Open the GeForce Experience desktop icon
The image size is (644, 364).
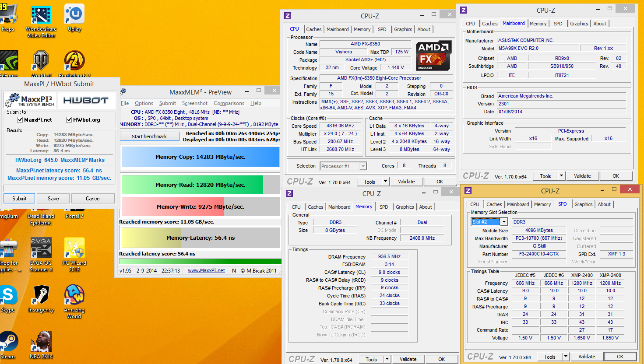point(8,63)
